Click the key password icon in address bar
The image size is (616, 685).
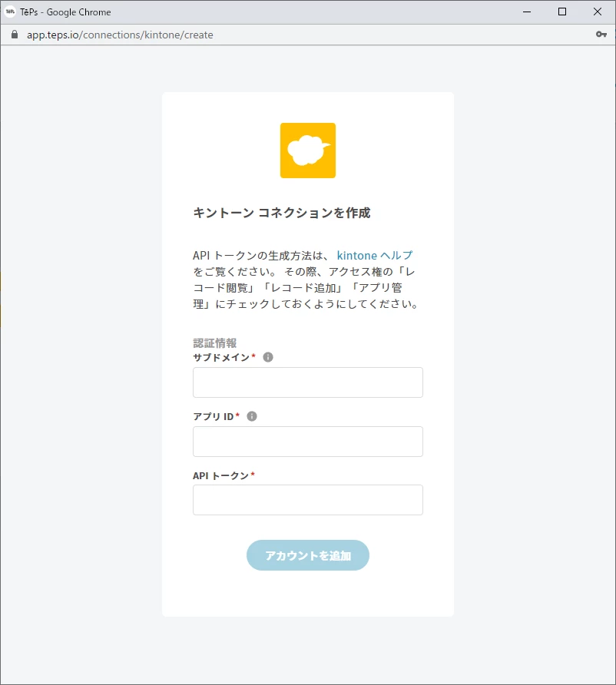click(x=601, y=35)
